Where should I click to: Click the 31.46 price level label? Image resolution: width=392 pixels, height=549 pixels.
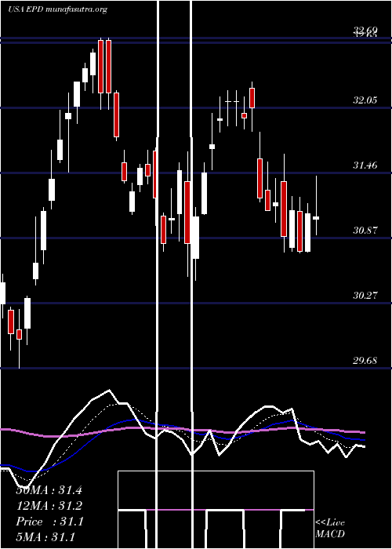point(365,165)
